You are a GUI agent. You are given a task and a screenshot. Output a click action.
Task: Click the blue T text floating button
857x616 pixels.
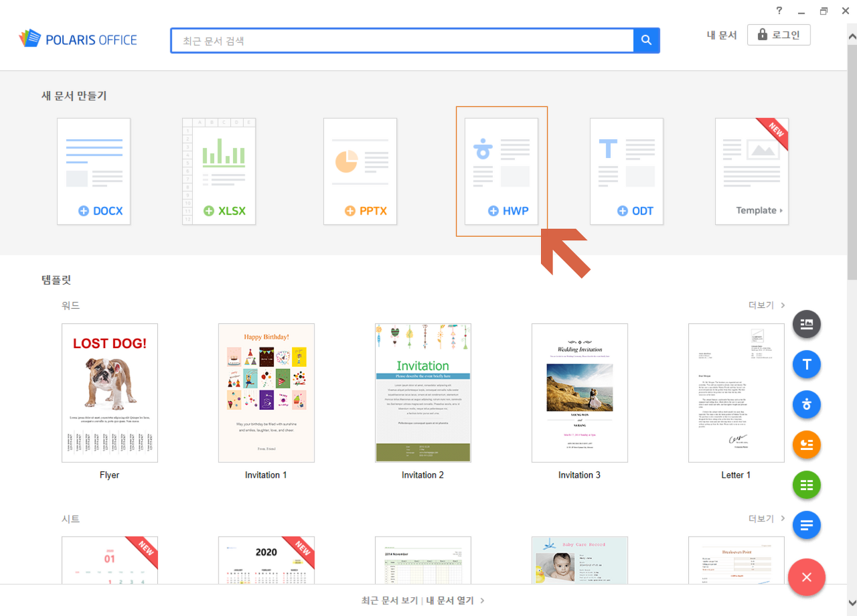click(807, 364)
